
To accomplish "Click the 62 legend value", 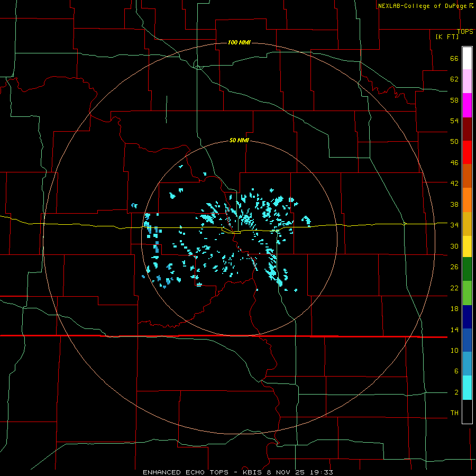I will tap(454, 79).
